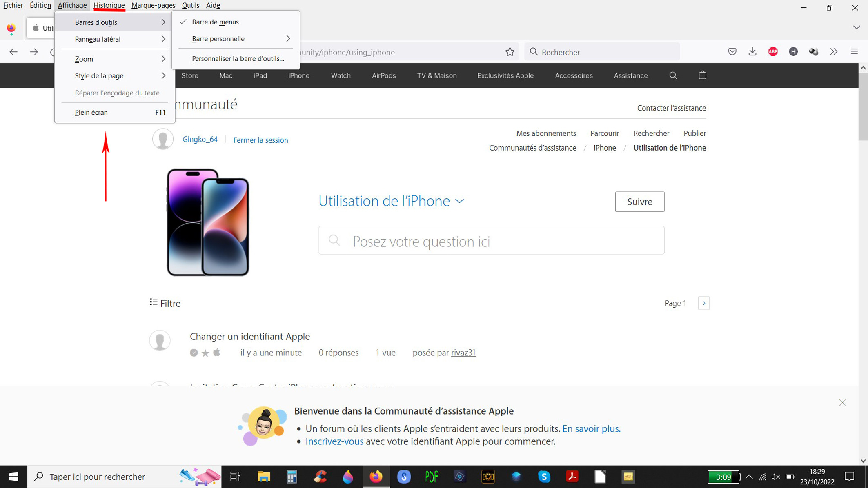The width and height of the screenshot is (868, 488).
Task: Click the Adblock Plus ABP extension icon
Action: coord(772,52)
